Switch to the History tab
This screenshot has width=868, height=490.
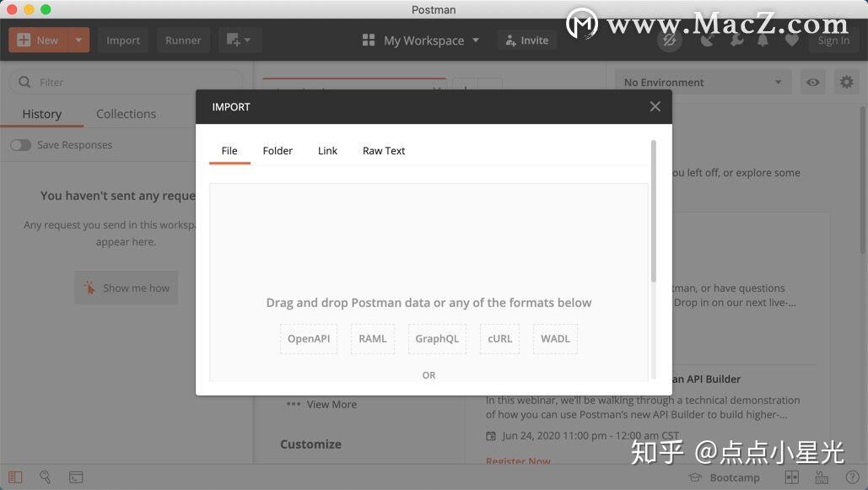pyautogui.click(x=41, y=114)
